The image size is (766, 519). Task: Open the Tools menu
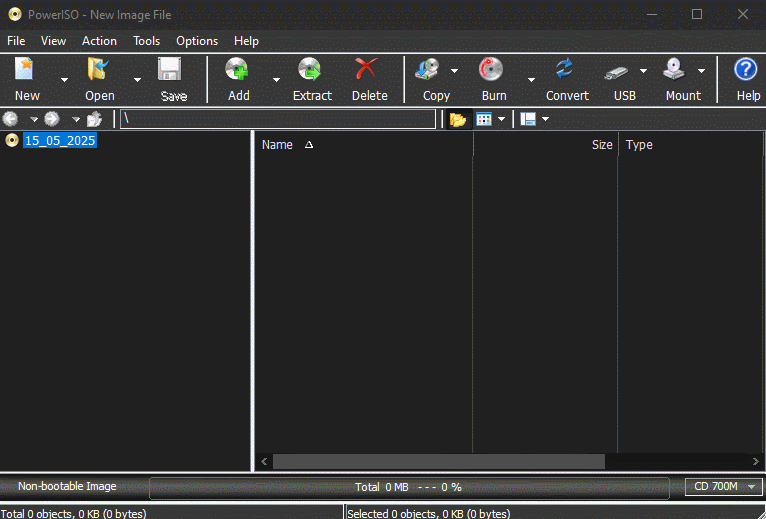(147, 41)
